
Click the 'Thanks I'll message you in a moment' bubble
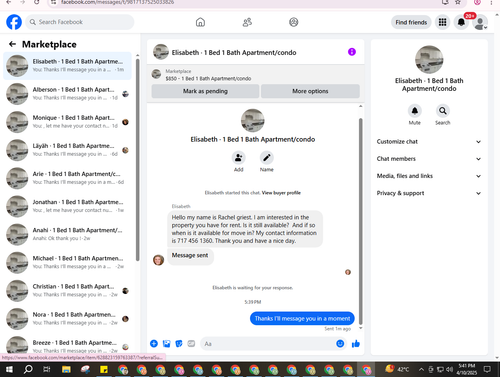pyautogui.click(x=302, y=318)
